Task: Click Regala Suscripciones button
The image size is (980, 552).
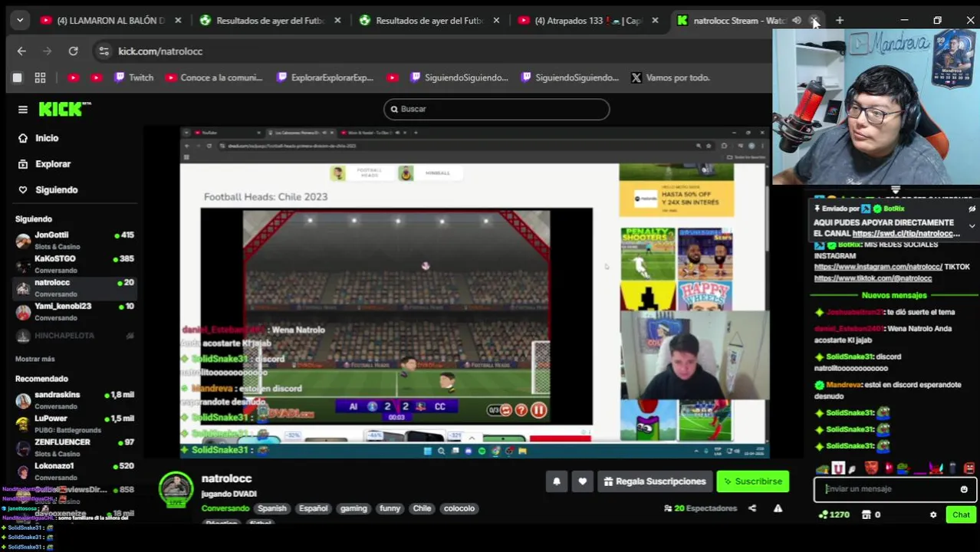Action: (x=654, y=481)
